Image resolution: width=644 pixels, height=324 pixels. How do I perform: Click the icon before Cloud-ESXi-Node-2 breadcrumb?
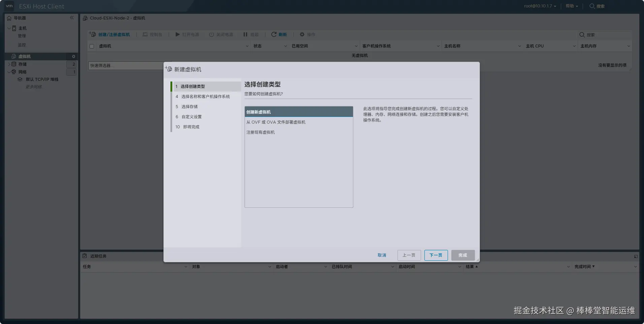[85, 18]
